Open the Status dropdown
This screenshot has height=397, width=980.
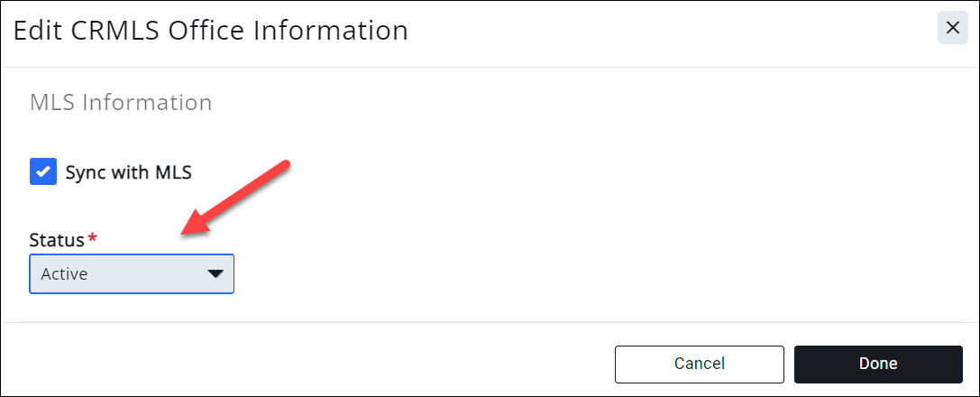132,274
